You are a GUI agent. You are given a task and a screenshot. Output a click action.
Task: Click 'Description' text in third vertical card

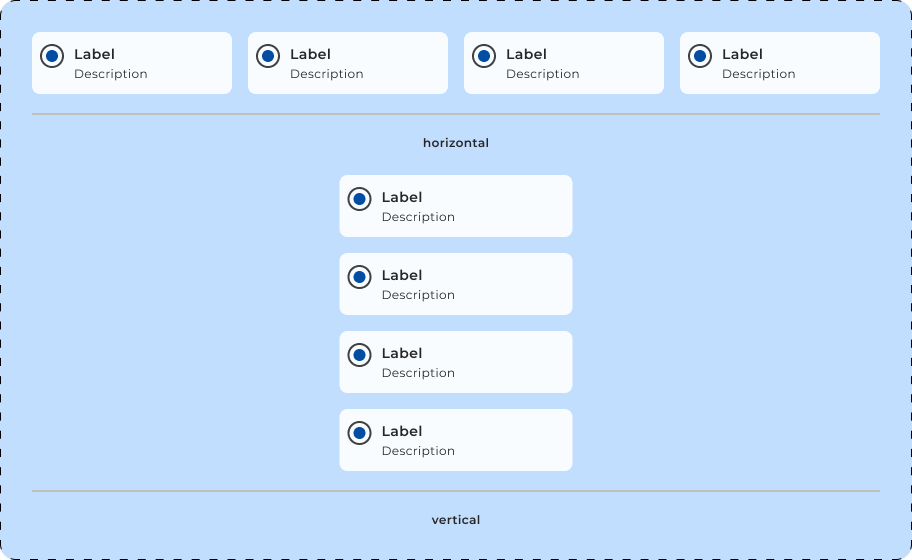coord(418,373)
